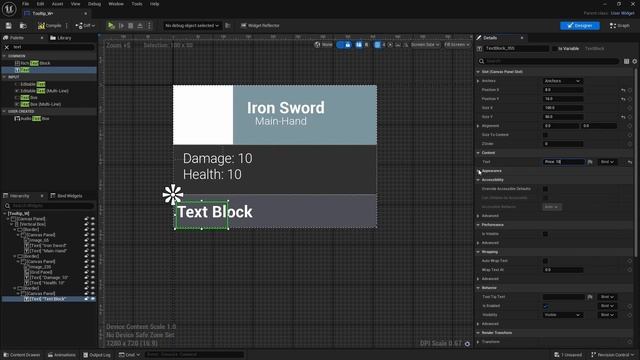The width and height of the screenshot is (640, 360).
Task: Toggle visibility eye of Text Block row
Action: click(x=93, y=299)
